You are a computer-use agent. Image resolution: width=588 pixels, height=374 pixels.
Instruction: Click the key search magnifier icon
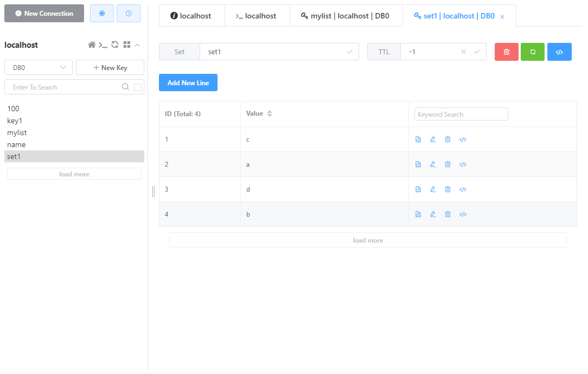click(126, 87)
